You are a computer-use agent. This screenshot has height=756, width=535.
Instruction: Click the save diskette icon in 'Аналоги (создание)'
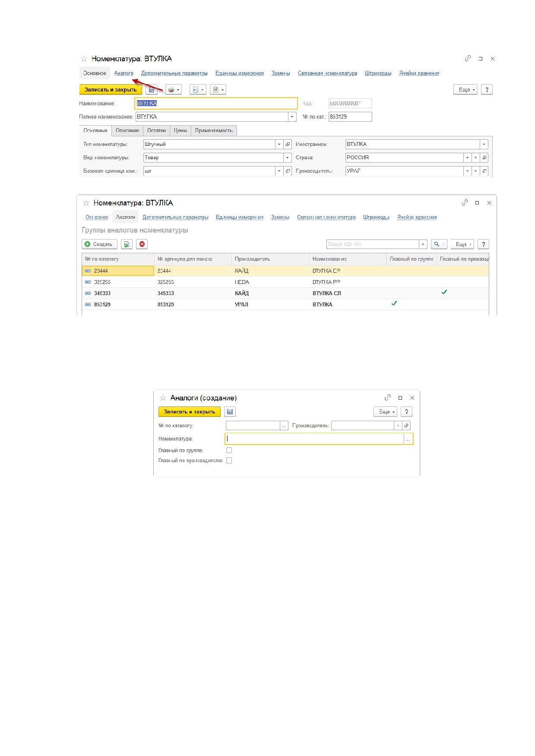click(230, 412)
